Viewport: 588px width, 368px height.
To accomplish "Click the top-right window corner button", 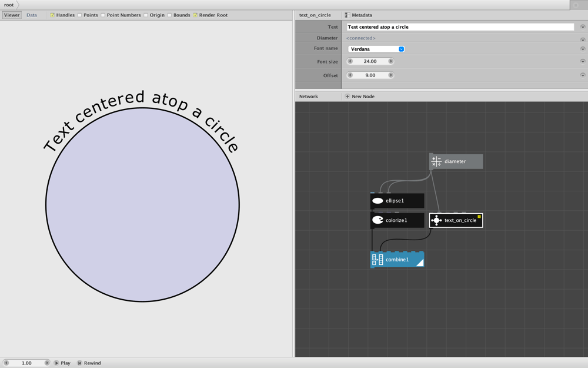I will [576, 5].
